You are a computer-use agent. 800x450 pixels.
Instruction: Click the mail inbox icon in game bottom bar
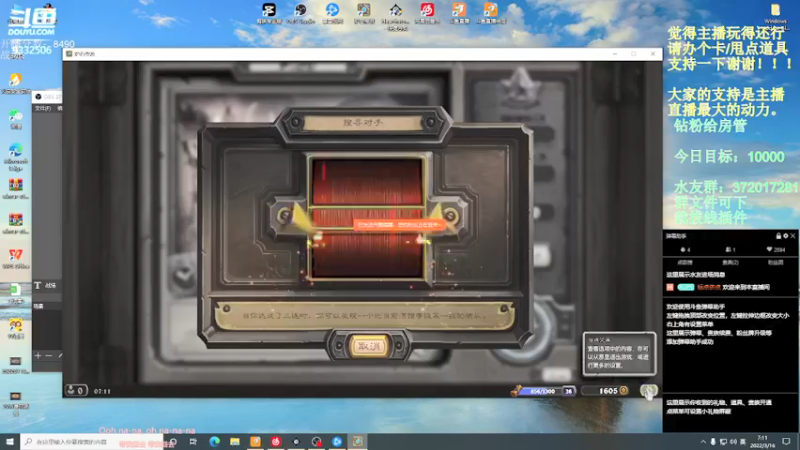(76, 391)
